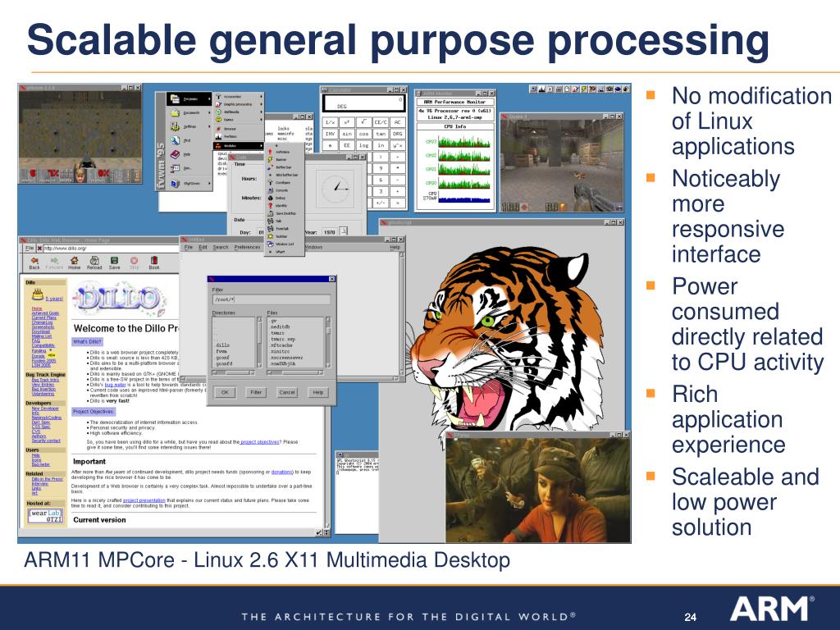
Task: Open the Search menu in the text editor
Action: tap(221, 248)
